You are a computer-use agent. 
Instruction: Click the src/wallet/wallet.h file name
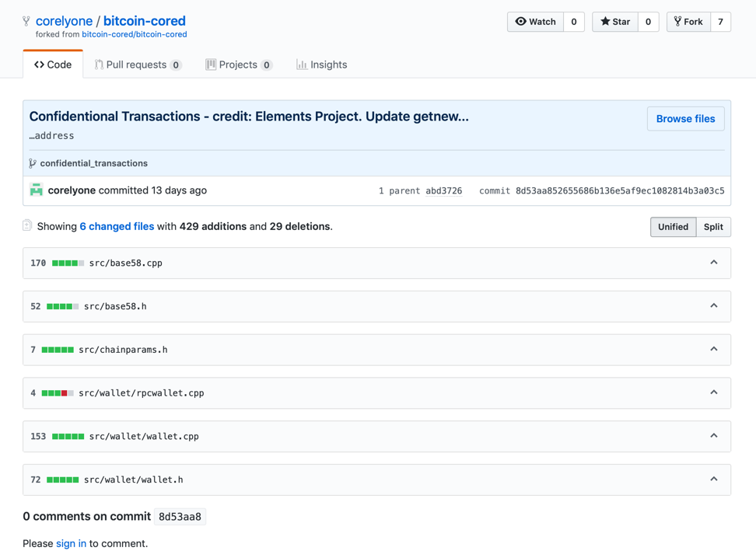(134, 480)
